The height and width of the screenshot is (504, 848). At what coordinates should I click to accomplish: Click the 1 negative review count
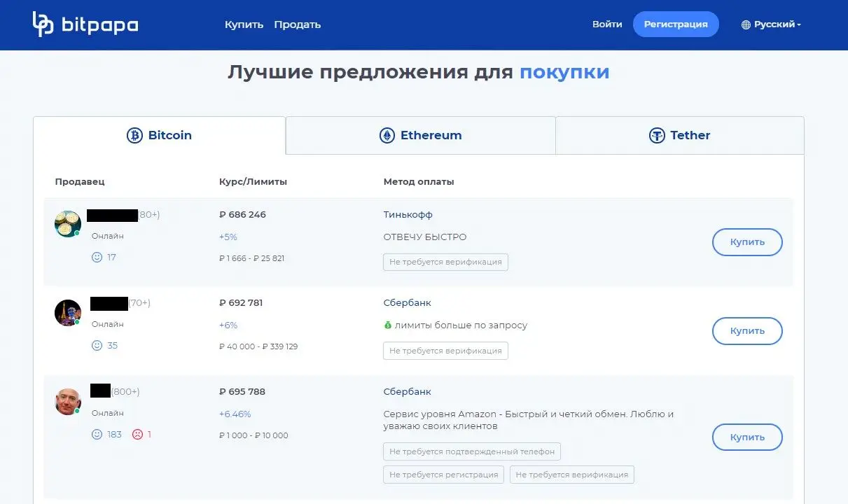pos(149,434)
